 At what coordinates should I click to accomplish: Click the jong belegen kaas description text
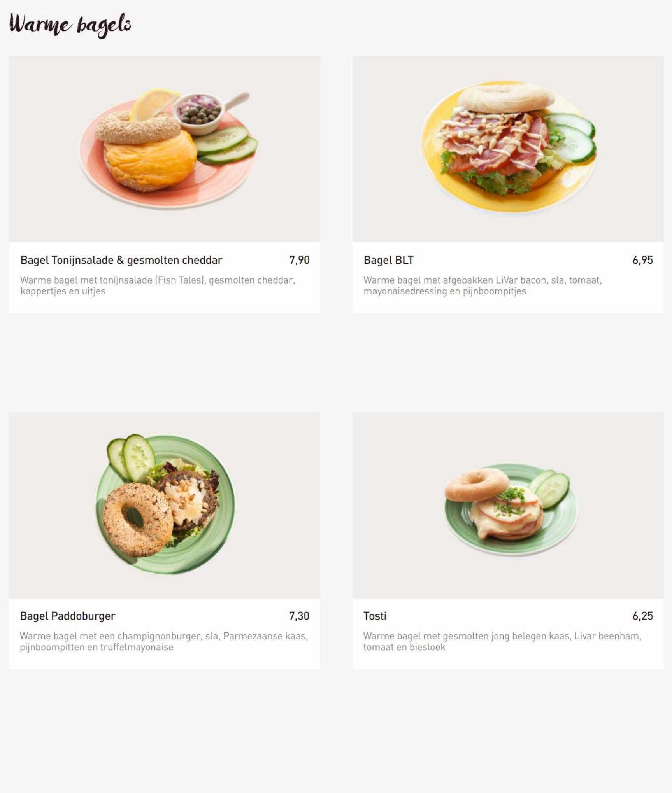click(x=502, y=641)
